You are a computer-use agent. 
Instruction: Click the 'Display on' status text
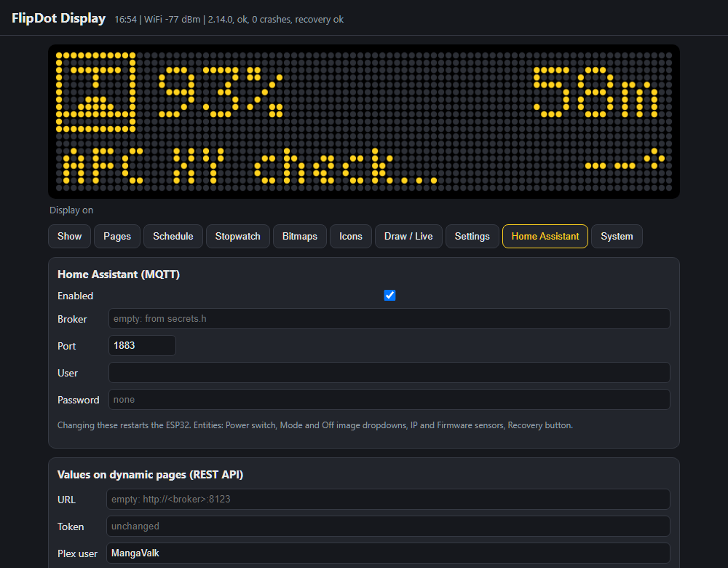[x=71, y=210]
